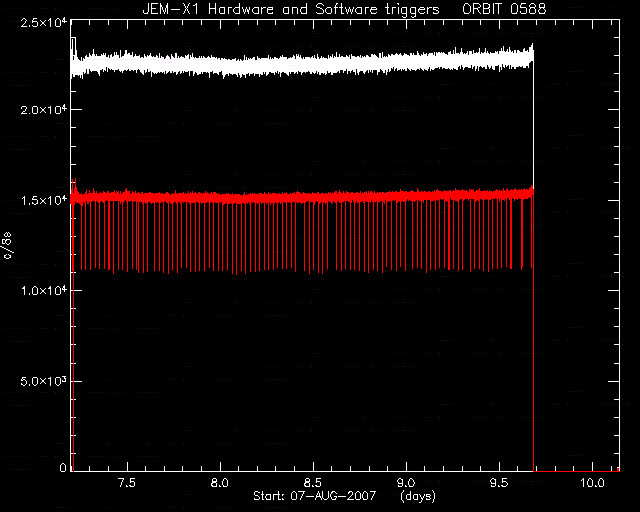
Task: Click the x-axis tick label '9.0'
Action: (x=406, y=483)
